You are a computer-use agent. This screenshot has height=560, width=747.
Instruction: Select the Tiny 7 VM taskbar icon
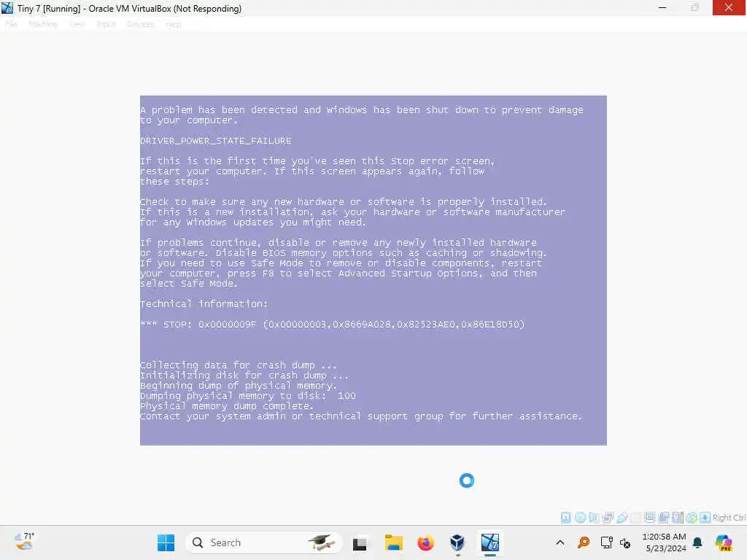[489, 542]
